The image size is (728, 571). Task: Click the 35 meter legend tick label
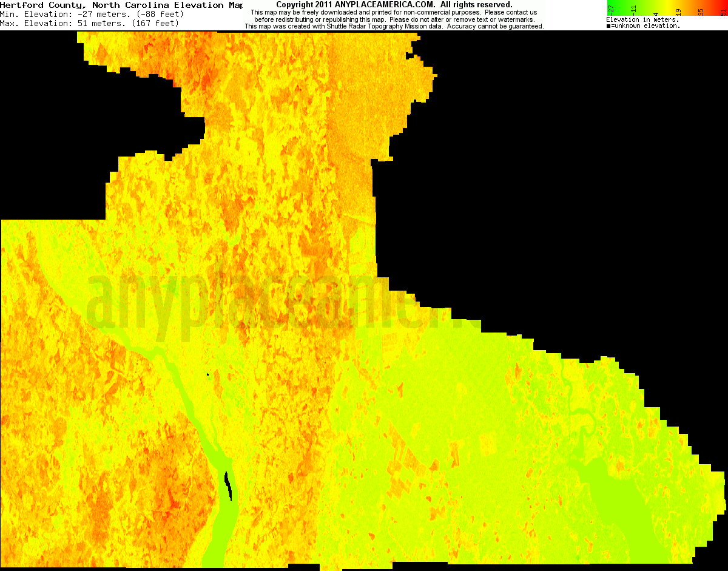point(700,11)
